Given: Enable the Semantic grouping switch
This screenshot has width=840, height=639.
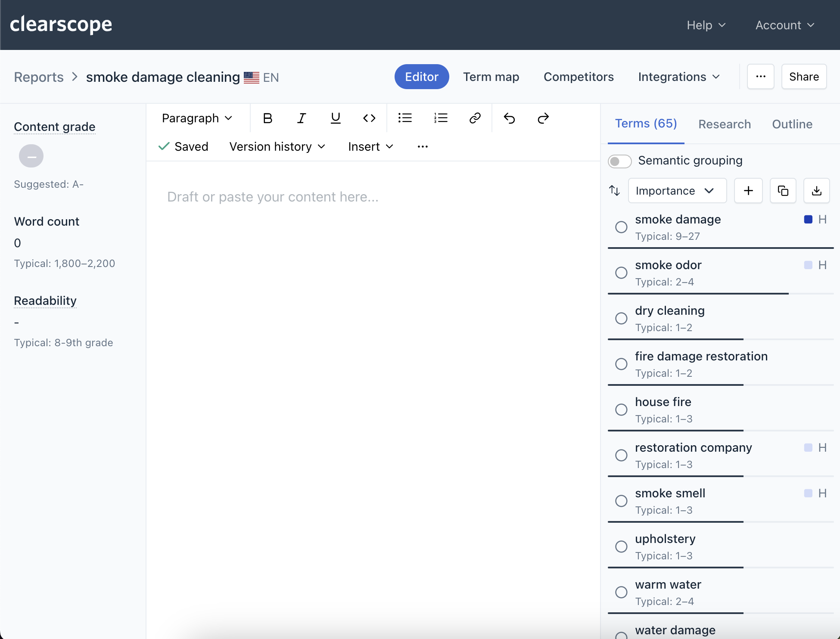Looking at the screenshot, I should pyautogui.click(x=619, y=161).
